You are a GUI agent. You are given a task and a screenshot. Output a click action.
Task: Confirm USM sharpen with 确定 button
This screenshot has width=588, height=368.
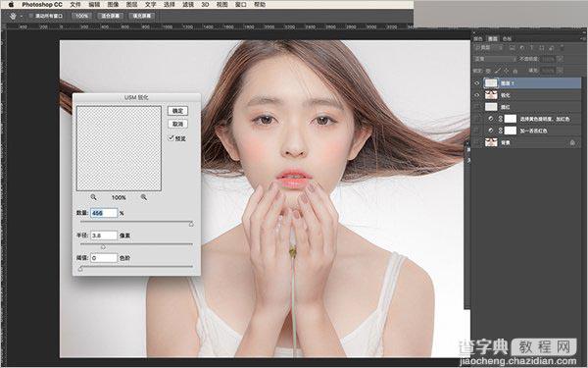177,111
